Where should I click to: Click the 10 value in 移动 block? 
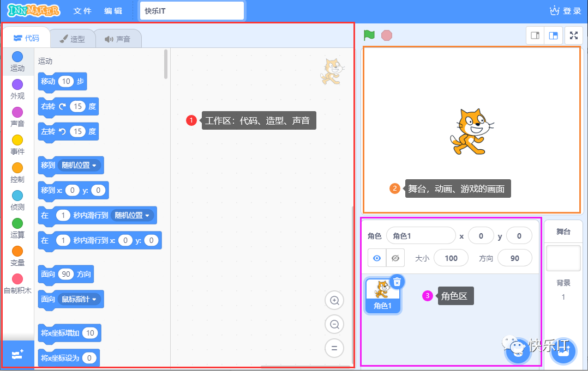[x=66, y=81]
